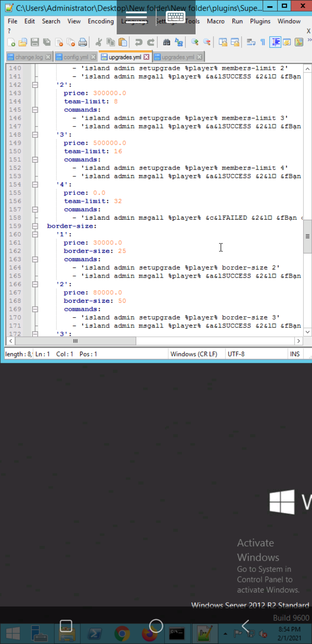The height and width of the screenshot is (644, 312).
Task: Open Google Chrome from the taskbar
Action: [x=122, y=634]
